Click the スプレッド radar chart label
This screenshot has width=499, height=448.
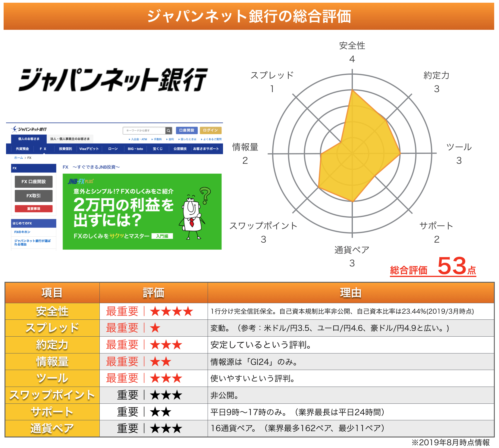click(272, 75)
